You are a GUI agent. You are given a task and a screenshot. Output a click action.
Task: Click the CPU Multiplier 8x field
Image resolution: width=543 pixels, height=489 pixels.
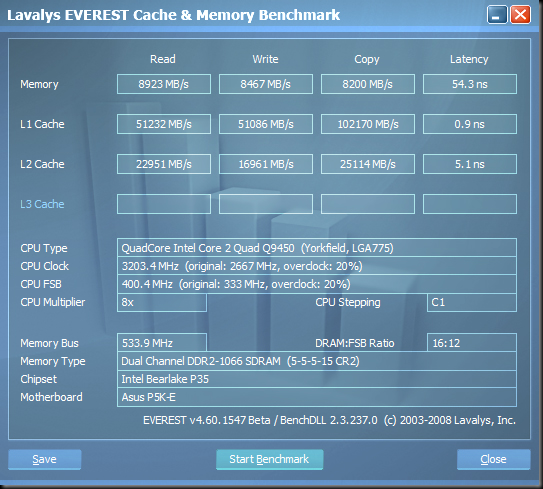[x=162, y=302]
